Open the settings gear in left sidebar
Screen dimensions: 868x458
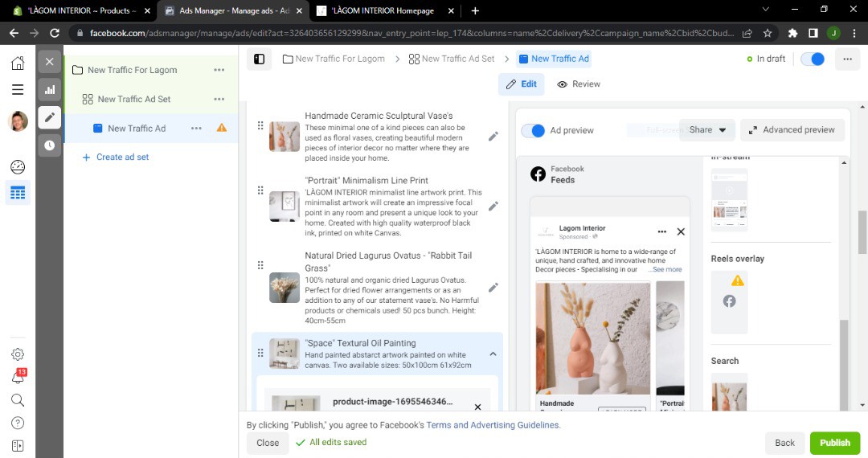pos(18,354)
